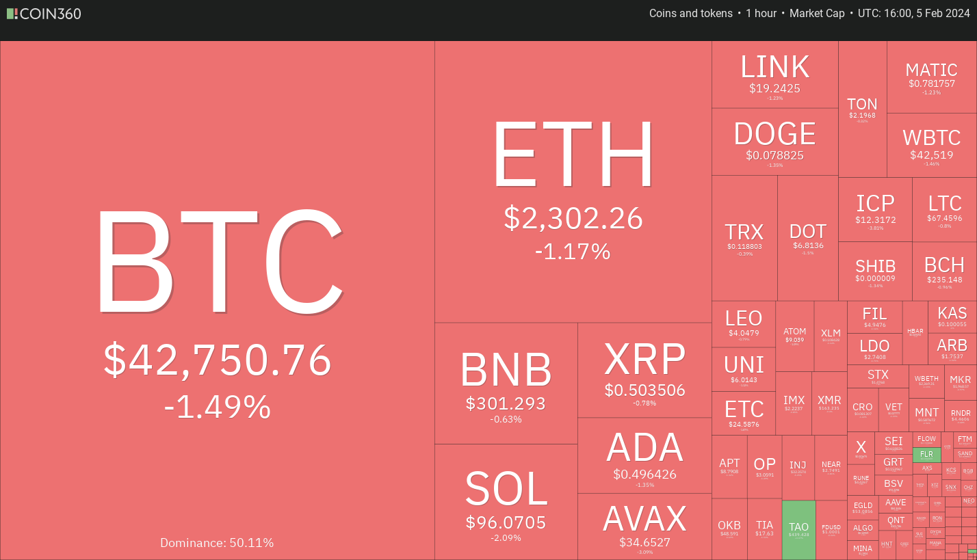Select the LINK tile
Screen dimensions: 977x560
(x=775, y=75)
